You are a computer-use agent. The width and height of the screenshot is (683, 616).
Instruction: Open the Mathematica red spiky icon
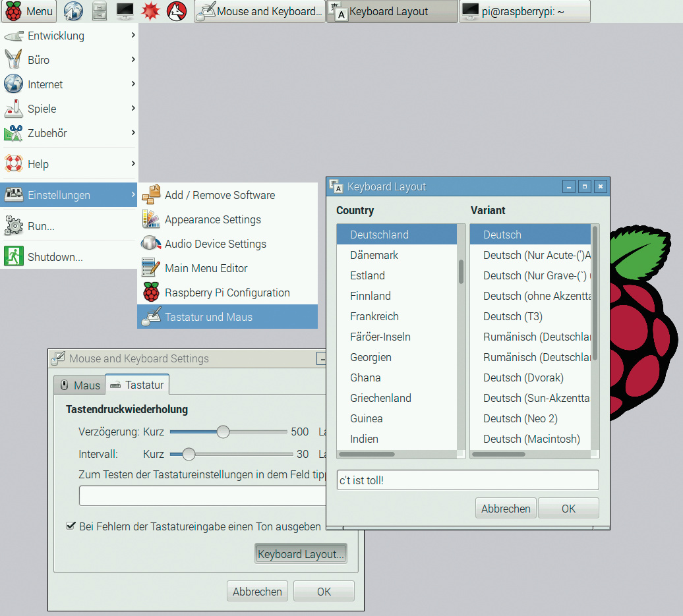151,11
